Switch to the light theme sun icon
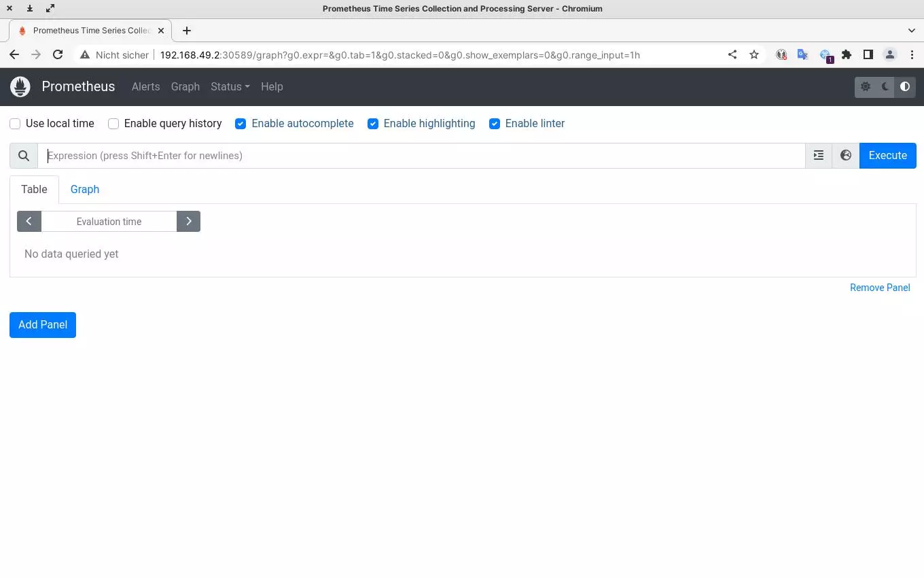This screenshot has height=578, width=924. click(865, 87)
